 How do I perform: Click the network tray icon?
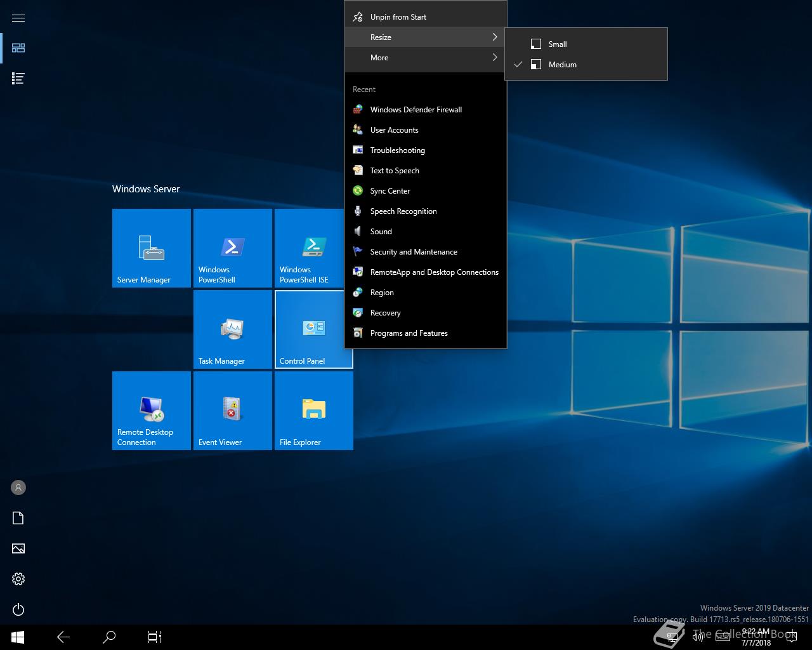pos(674,637)
